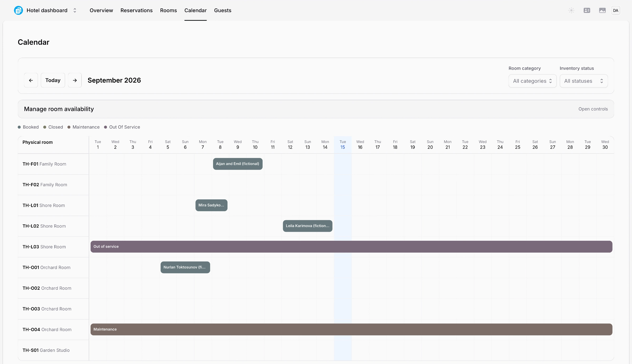Click the Closed legend label
632x364 pixels.
[x=56, y=127]
